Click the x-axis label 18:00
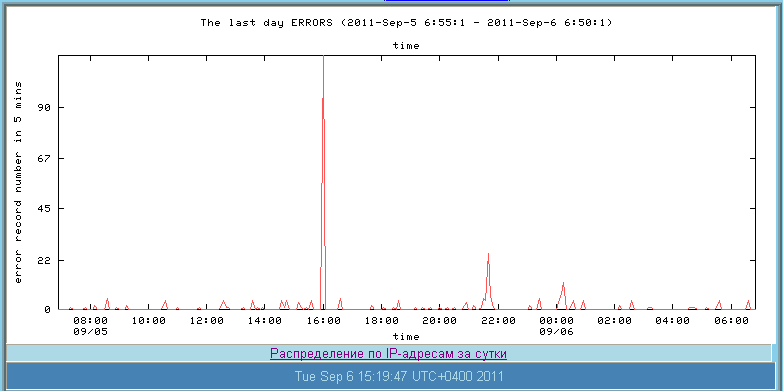The image size is (783, 391). pos(382,321)
